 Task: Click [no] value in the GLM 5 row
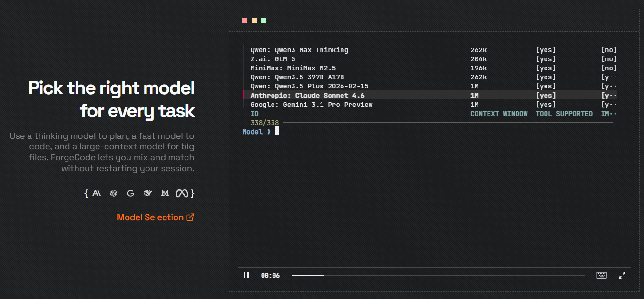tap(609, 59)
